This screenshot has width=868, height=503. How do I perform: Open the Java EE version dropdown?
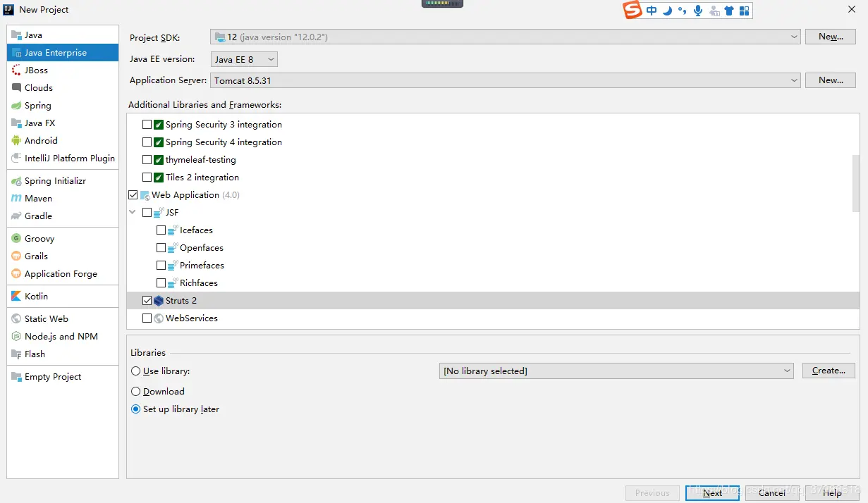(244, 59)
